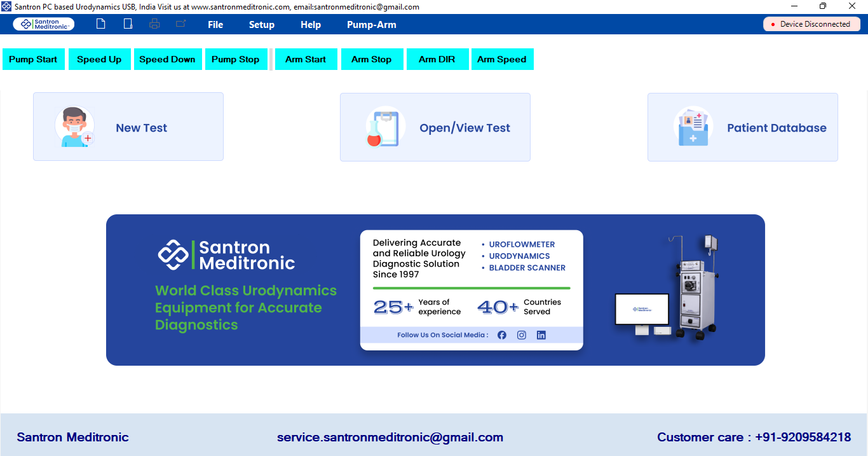Click the Device Disconnected status indicator
Screen dimensions: 868x456
click(811, 24)
